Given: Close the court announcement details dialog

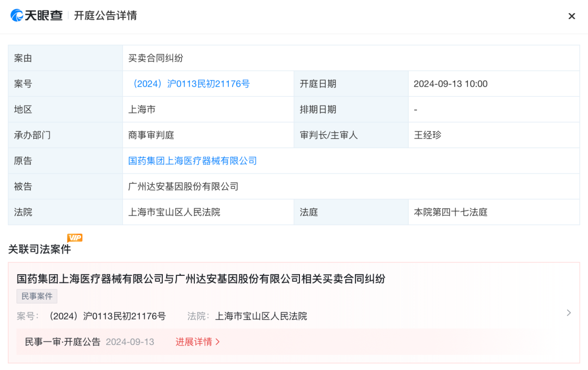Looking at the screenshot, I should click(x=571, y=16).
